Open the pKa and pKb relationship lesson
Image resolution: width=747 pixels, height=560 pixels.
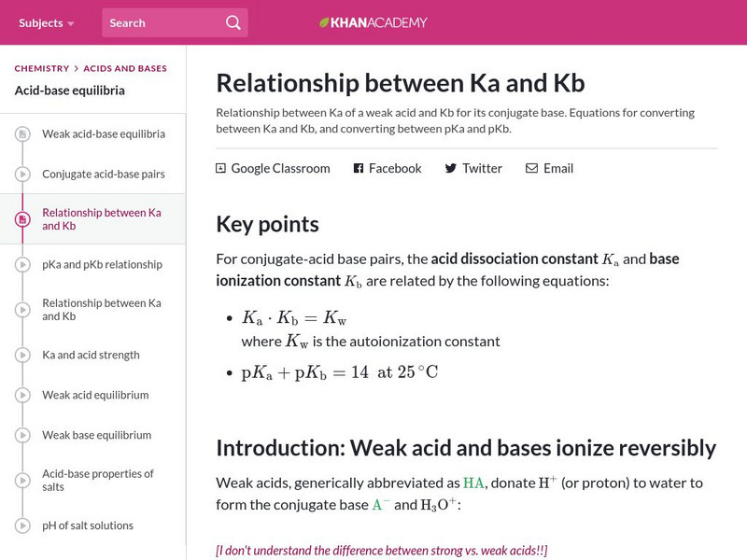[102, 264]
